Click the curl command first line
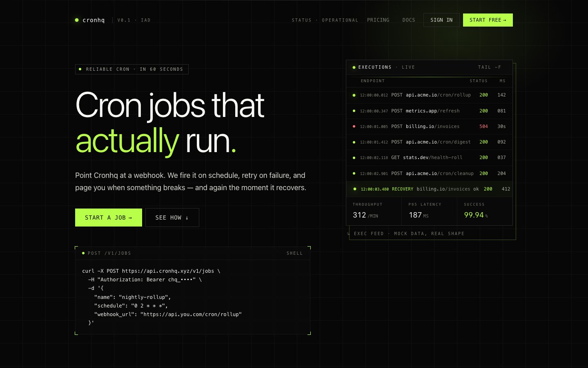 point(151,271)
